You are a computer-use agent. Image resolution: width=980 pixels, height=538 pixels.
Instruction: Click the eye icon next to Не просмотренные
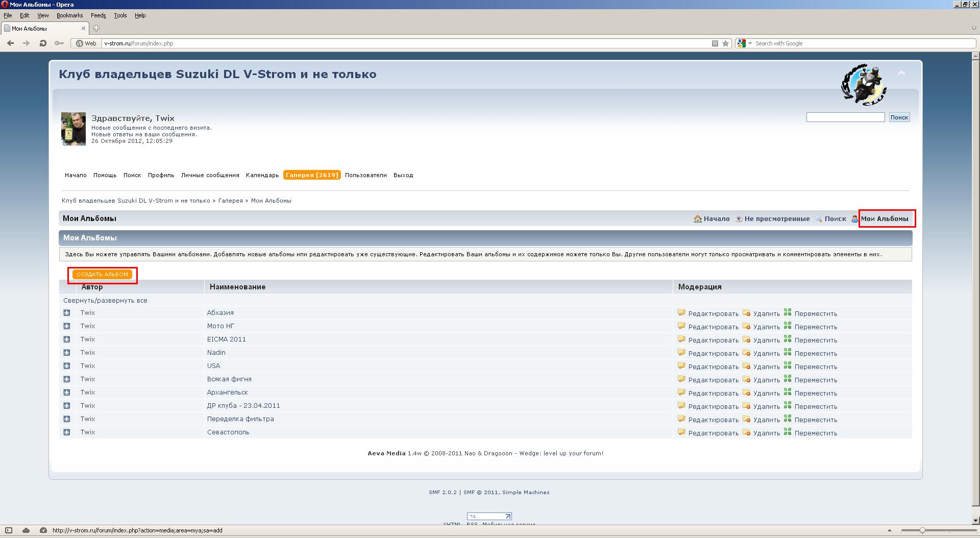[739, 219]
